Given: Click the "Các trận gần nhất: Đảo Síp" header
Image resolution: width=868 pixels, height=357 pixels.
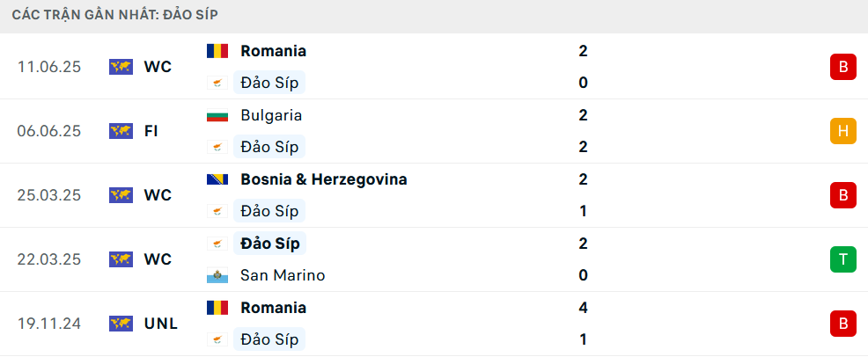Looking at the screenshot, I should click(115, 15).
